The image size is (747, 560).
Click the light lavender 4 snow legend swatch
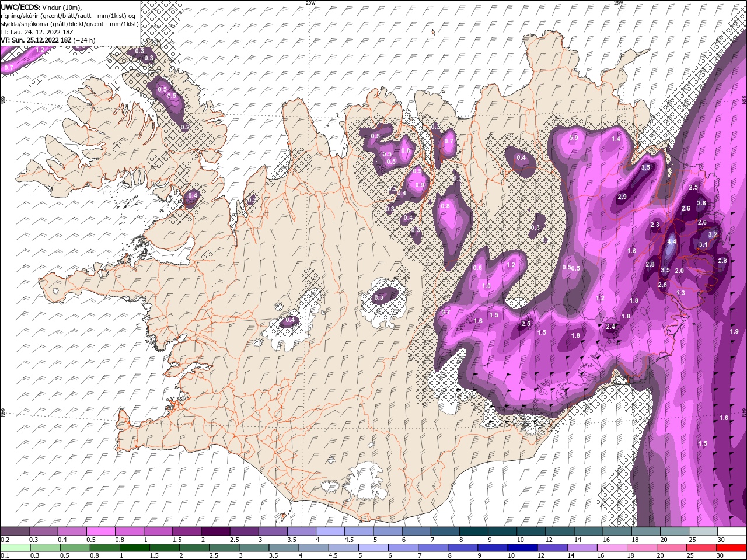point(329,531)
